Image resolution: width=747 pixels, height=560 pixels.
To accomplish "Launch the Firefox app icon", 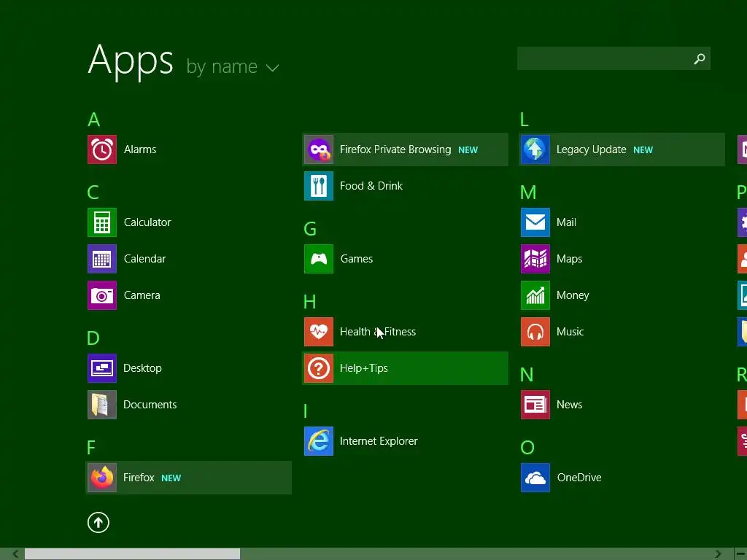I will click(102, 478).
